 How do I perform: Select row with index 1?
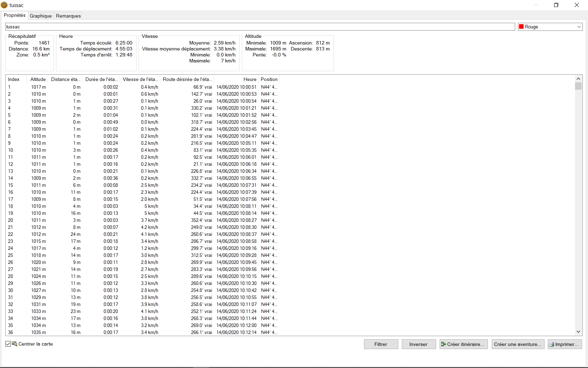[142, 87]
